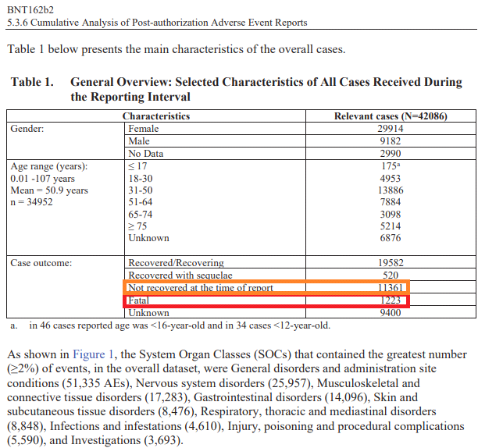
Task: Select the ≥ 75 age group cell
Action: tap(140, 226)
